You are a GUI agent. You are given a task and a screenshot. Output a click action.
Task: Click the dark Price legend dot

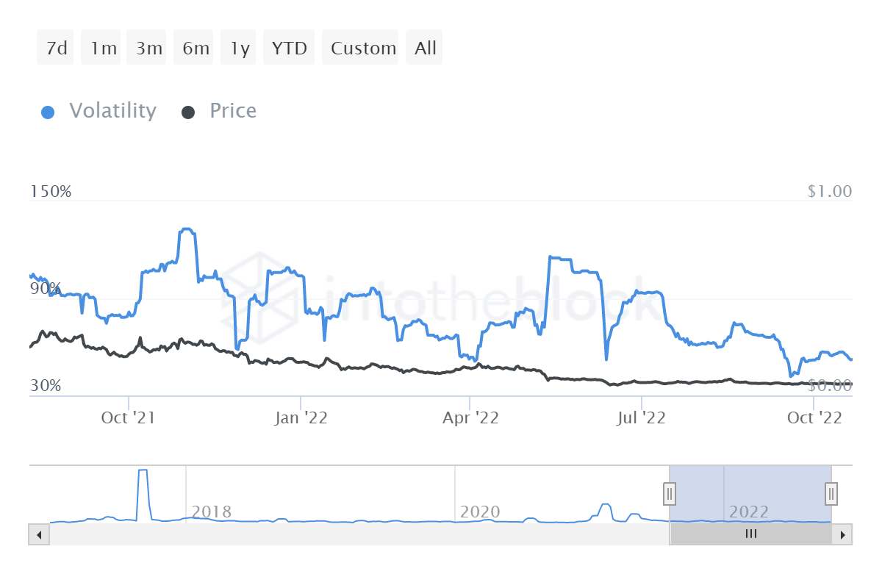[x=188, y=112]
